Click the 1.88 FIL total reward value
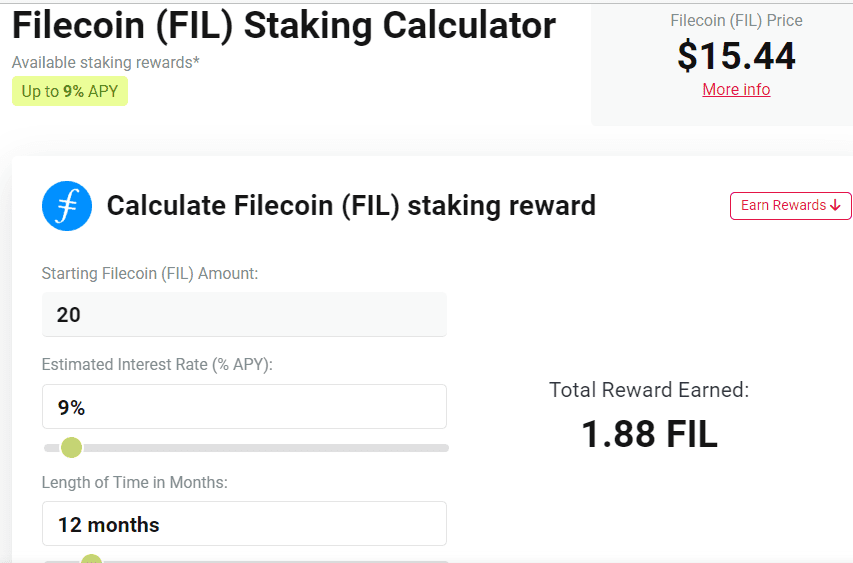This screenshot has width=853, height=563. [x=650, y=434]
